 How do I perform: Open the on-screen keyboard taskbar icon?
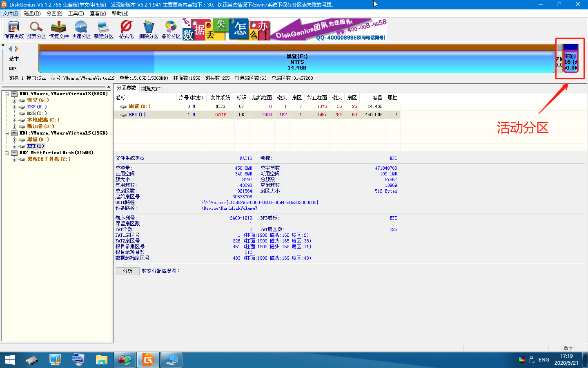78,360
